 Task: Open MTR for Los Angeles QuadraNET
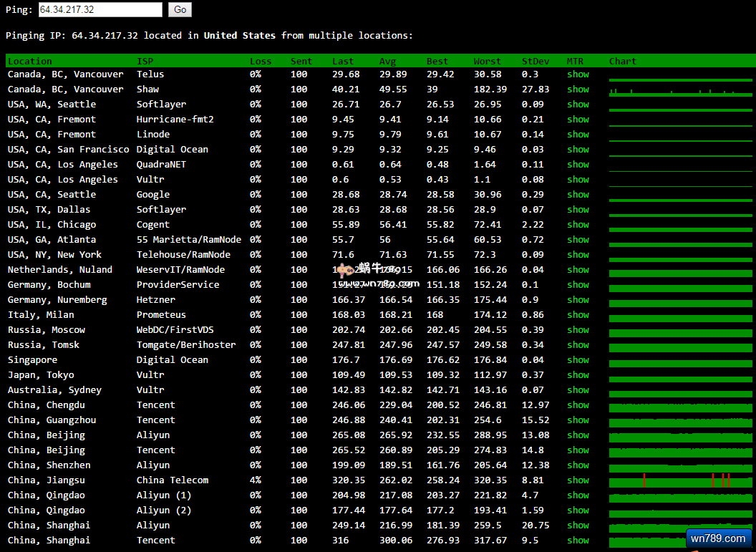(578, 165)
